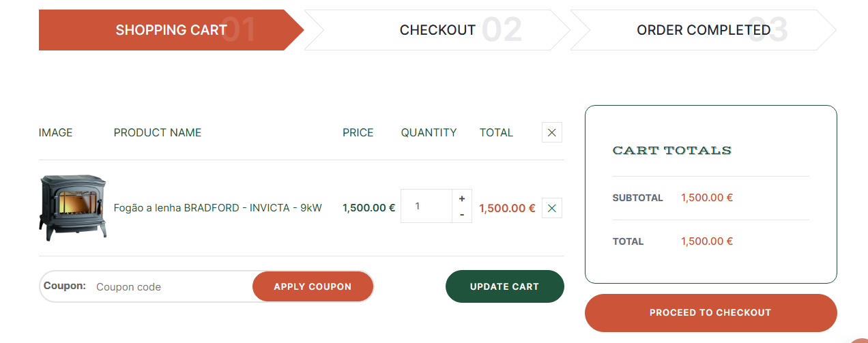The image size is (868, 343).
Task: Remove the BRADFORD stove from the cart
Action: [552, 208]
